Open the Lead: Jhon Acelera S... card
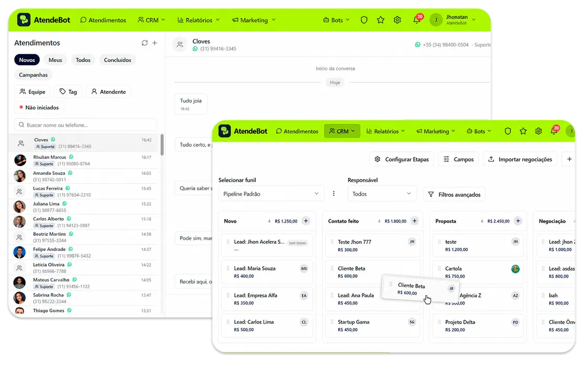Viewport: 588px width, 367px height. click(x=267, y=245)
